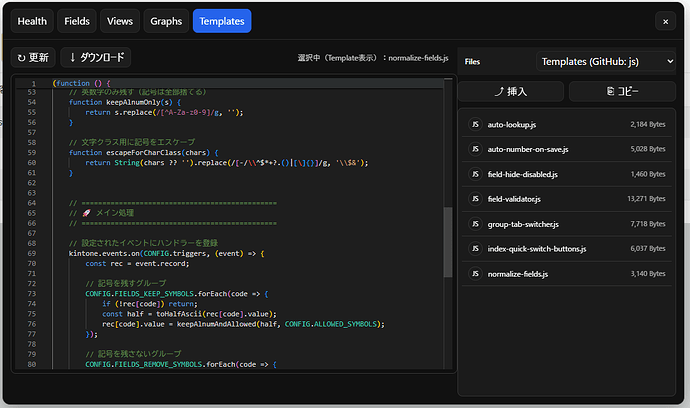
Task: Click the ダウンロード download button
Action: (x=96, y=58)
